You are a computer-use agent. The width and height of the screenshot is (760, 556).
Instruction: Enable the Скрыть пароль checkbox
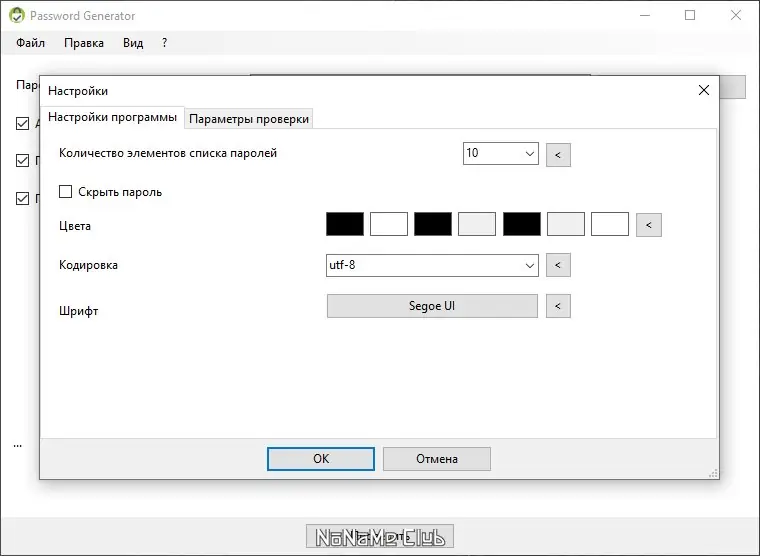pyautogui.click(x=65, y=191)
